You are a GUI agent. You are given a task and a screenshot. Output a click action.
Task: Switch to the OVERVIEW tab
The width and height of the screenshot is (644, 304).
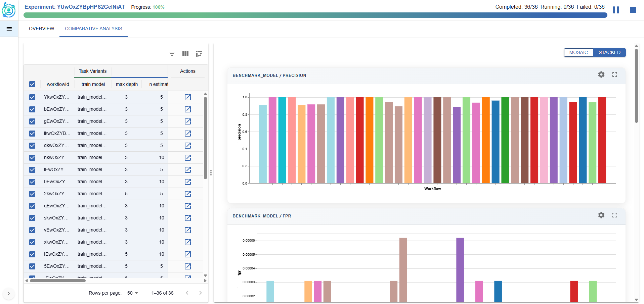tap(41, 29)
